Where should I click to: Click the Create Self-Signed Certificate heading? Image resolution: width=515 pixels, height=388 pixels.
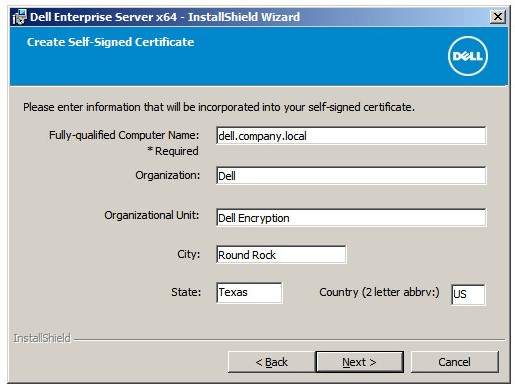110,42
